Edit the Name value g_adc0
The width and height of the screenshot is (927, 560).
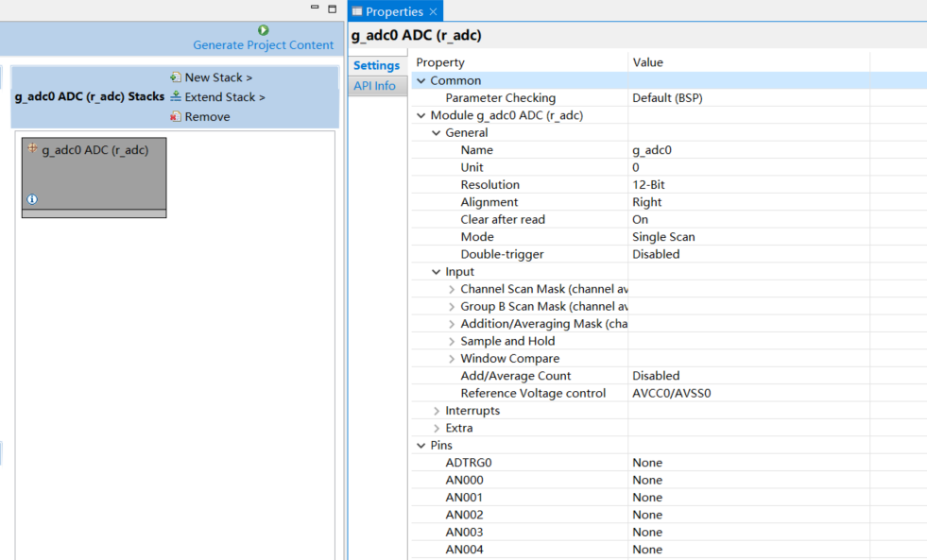point(747,150)
